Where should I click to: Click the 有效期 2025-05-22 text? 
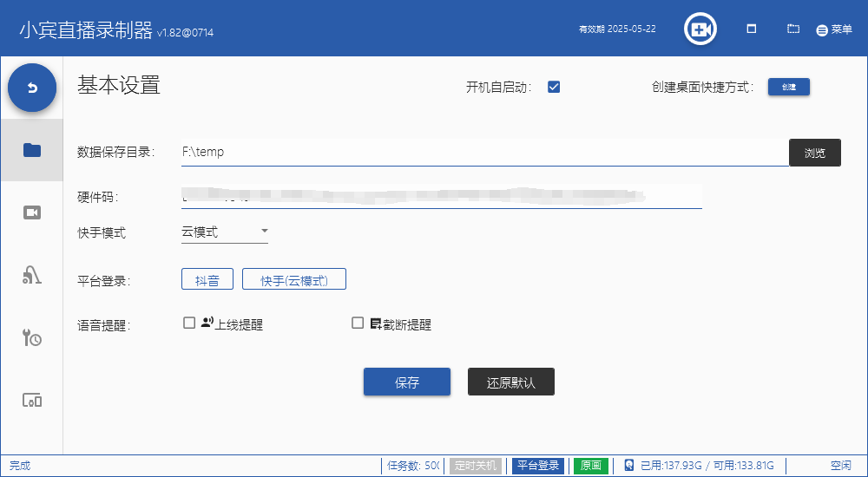(617, 29)
